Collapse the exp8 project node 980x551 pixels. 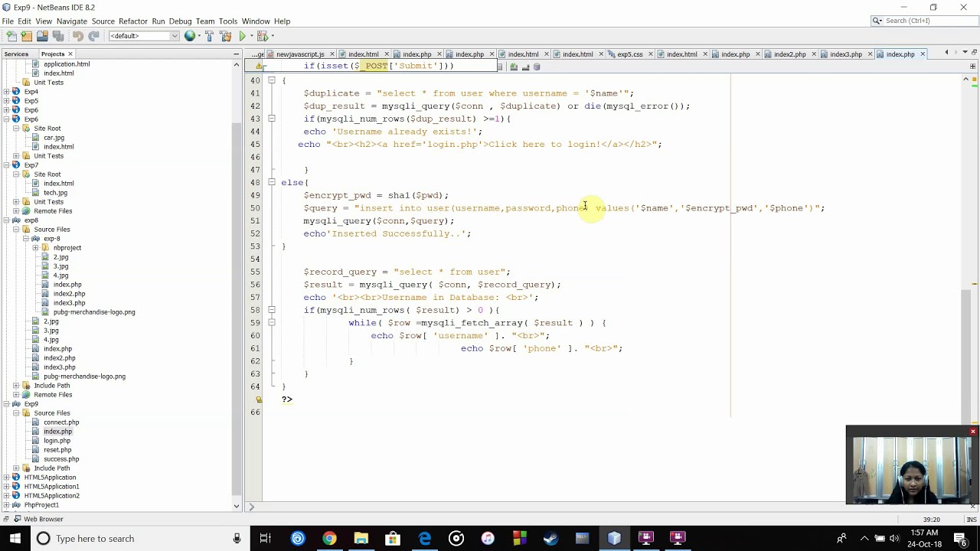[6, 220]
